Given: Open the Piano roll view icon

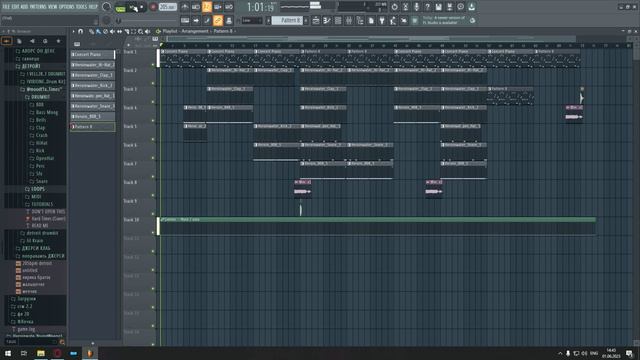Looking at the screenshot, I should [327, 20].
